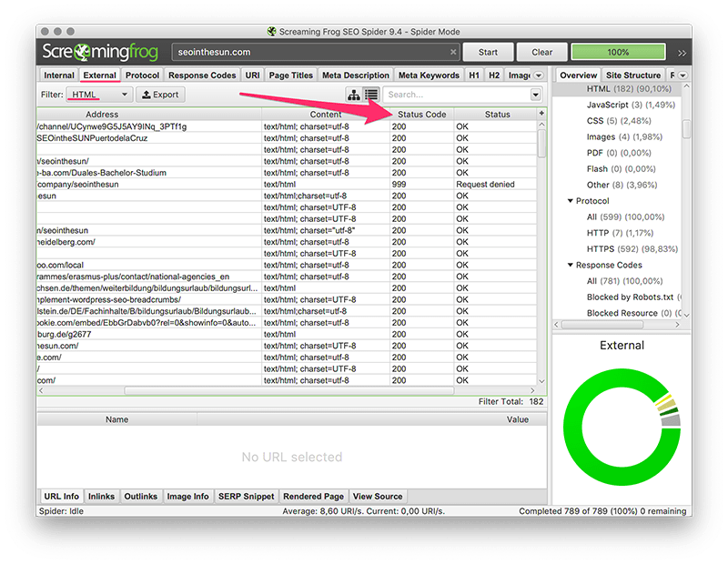Image resolution: width=728 pixels, height=564 pixels.
Task: Select HTTP (7) in Protocol section
Action: pos(620,233)
